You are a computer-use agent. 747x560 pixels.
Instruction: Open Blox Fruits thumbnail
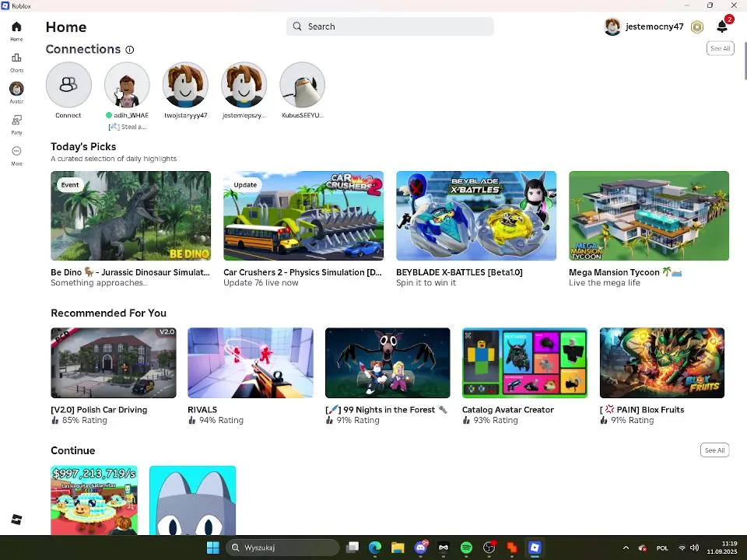(x=661, y=363)
